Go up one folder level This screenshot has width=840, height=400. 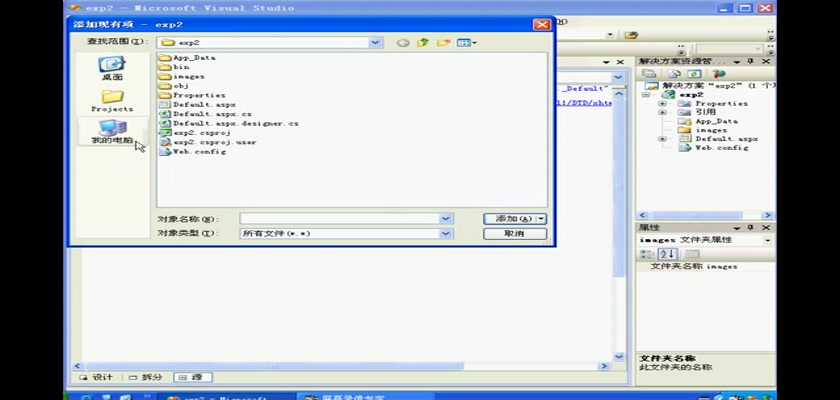coord(423,43)
